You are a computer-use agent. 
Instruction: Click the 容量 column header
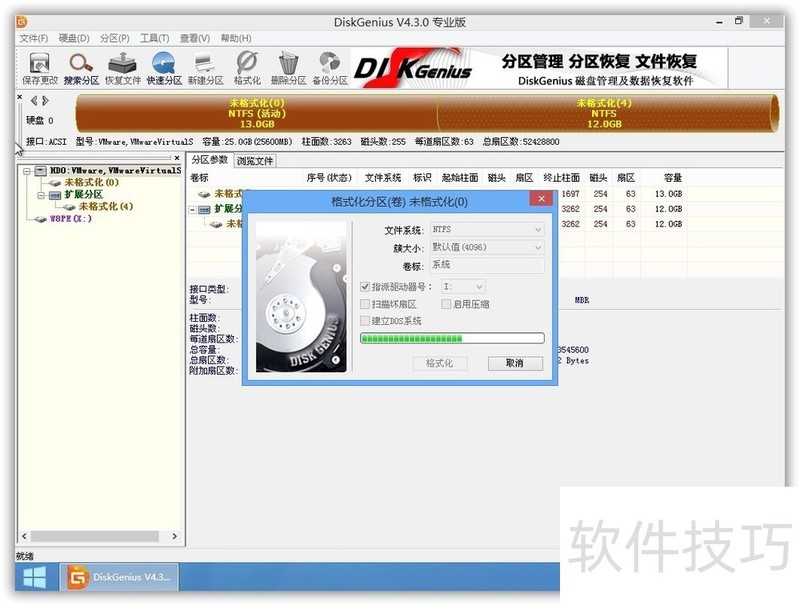click(673, 178)
